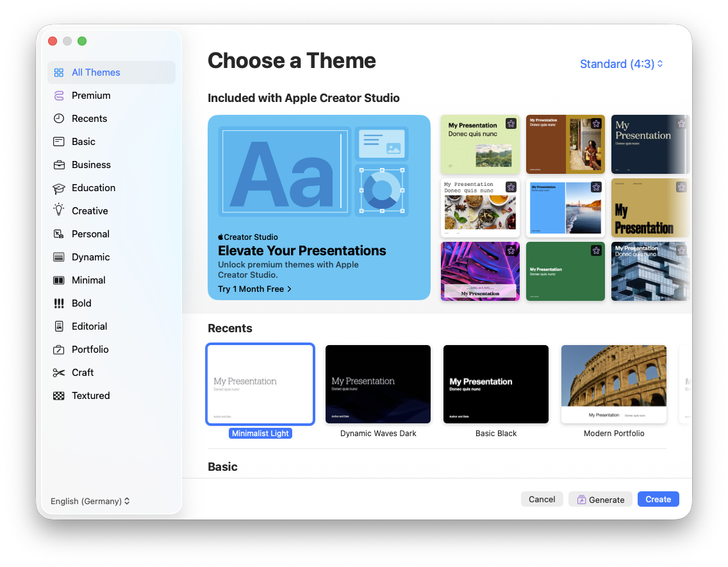
Task: Select the Premium sidebar category
Action: pyautogui.click(x=112, y=96)
